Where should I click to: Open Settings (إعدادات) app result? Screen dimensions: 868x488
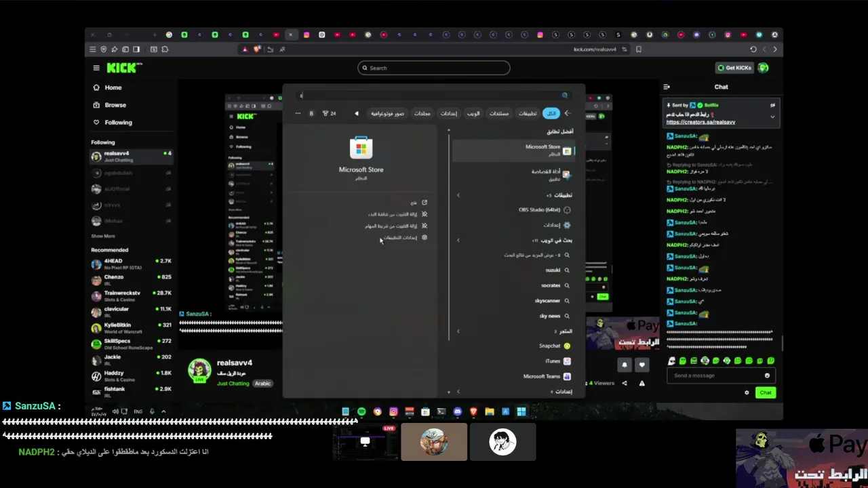(x=513, y=225)
